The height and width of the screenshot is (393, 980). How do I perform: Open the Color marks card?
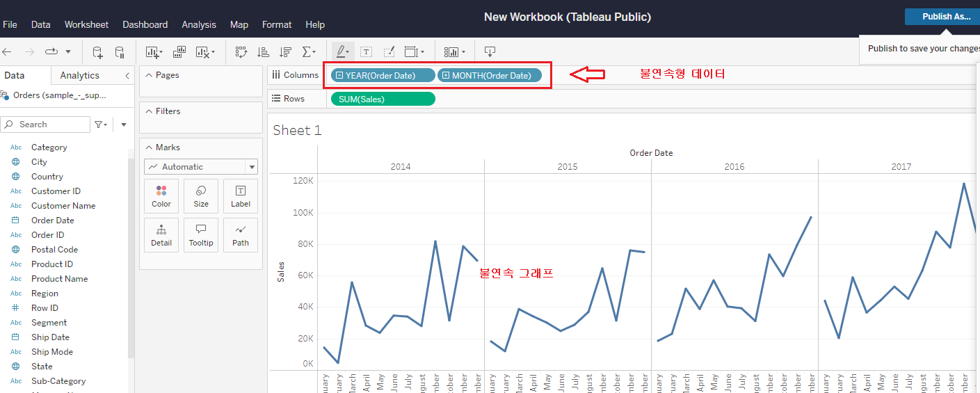click(x=161, y=196)
